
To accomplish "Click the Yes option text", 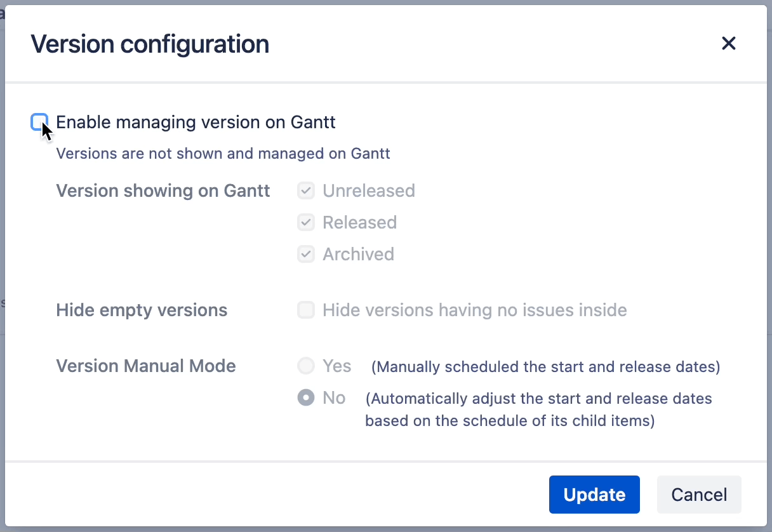I will coord(337,366).
